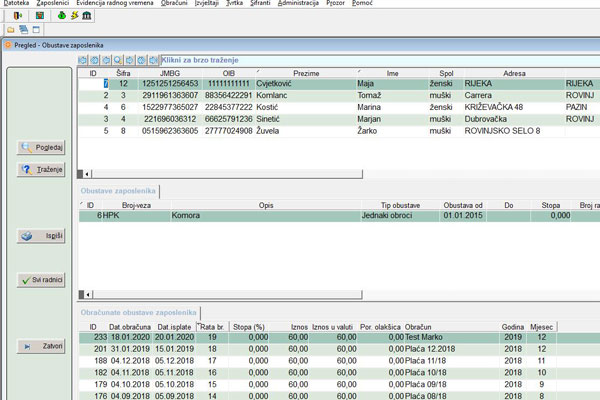Screen dimensions: 600x400
Task: Open the Zaposlenici menu
Action: pos(53,5)
